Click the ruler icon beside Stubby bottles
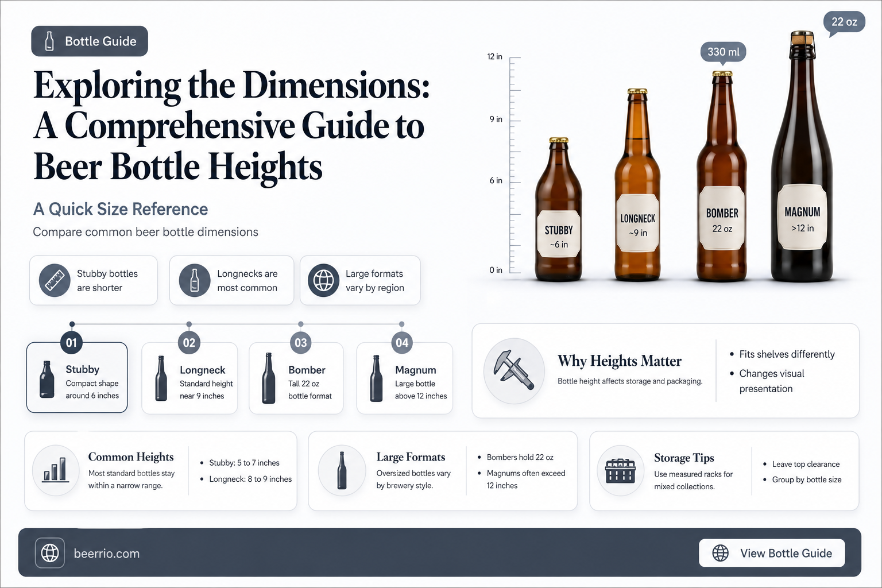This screenshot has height=588, width=882. point(55,280)
